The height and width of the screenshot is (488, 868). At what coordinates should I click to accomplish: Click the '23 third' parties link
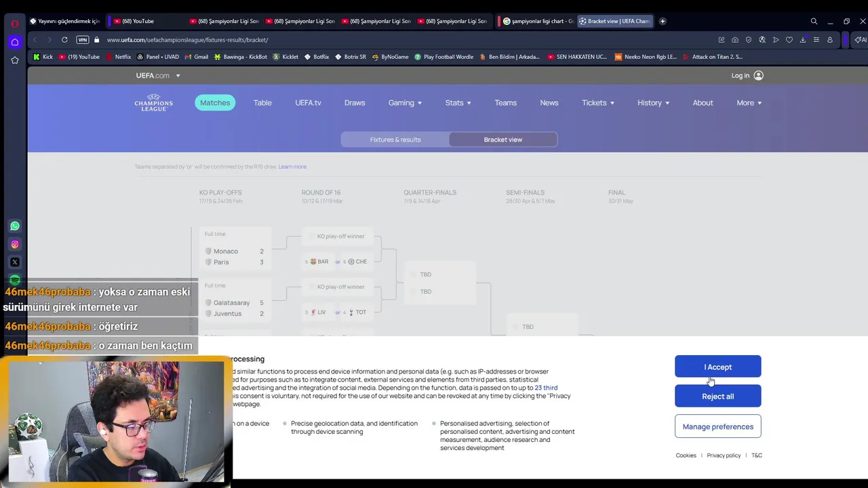click(x=546, y=388)
